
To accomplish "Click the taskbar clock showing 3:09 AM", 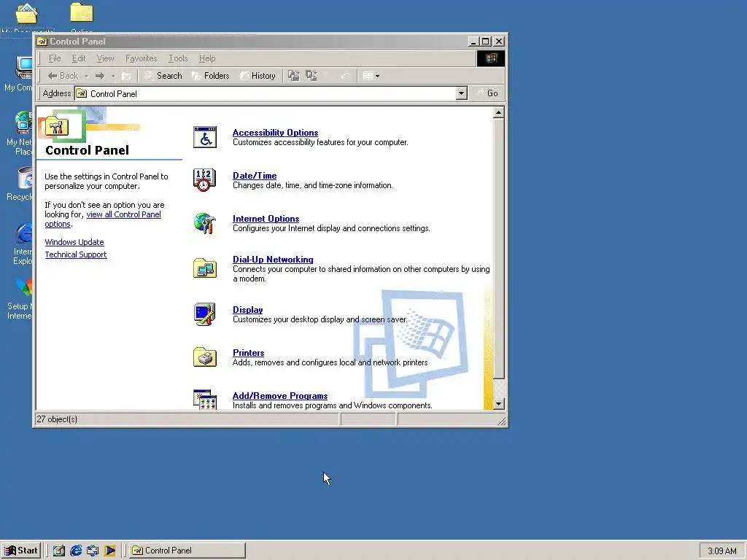I will tap(721, 551).
